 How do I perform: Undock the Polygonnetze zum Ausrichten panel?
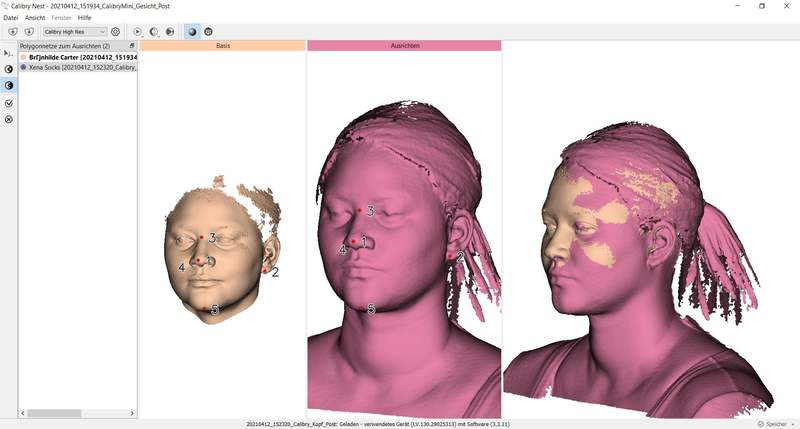click(x=132, y=46)
